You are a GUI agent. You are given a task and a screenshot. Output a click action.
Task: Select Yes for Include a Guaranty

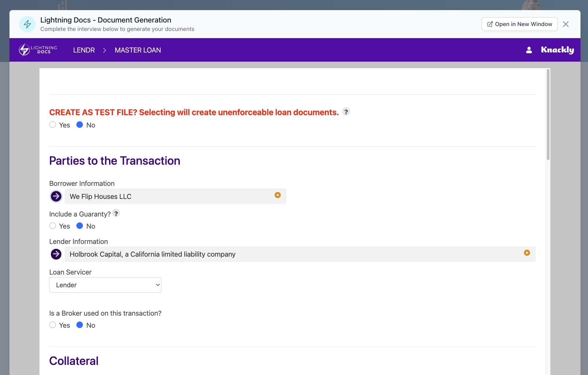53,226
